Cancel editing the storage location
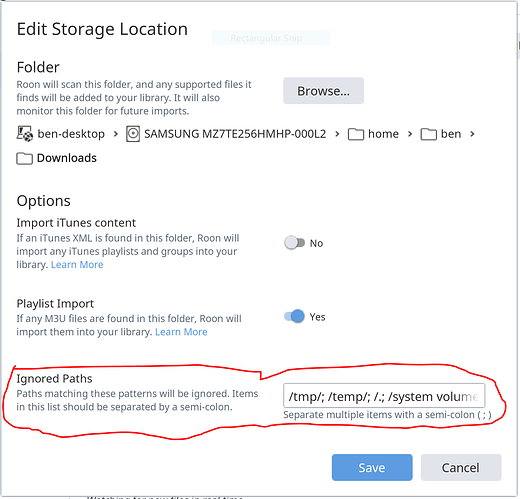The width and height of the screenshot is (520, 499). pyautogui.click(x=461, y=467)
